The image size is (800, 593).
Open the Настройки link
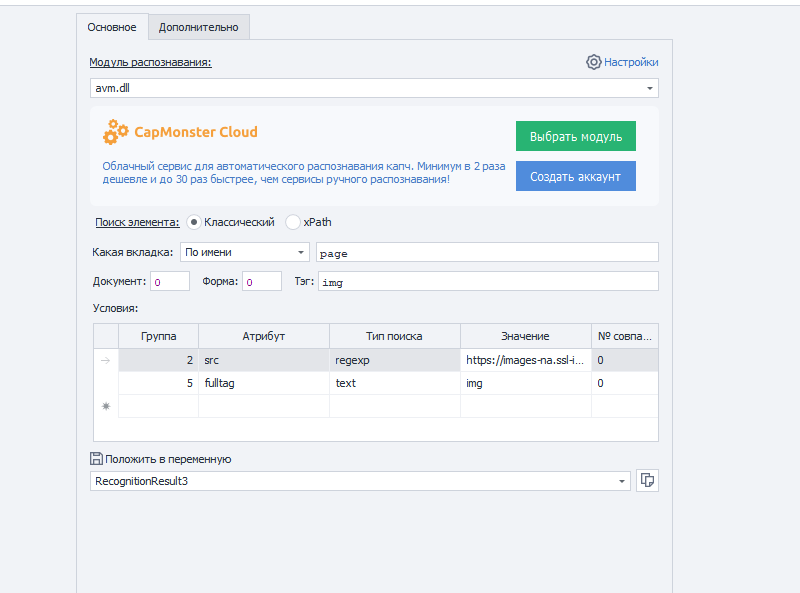point(631,62)
